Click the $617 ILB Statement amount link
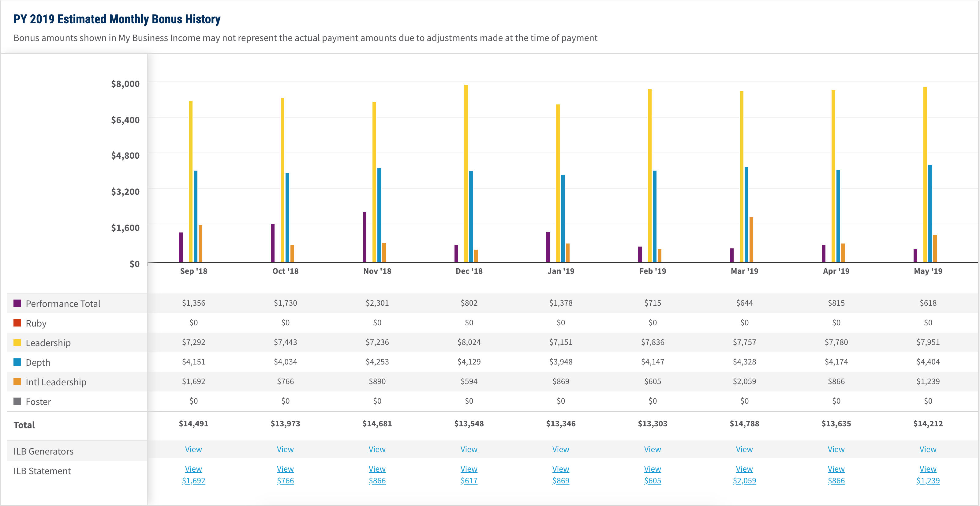 469,481
